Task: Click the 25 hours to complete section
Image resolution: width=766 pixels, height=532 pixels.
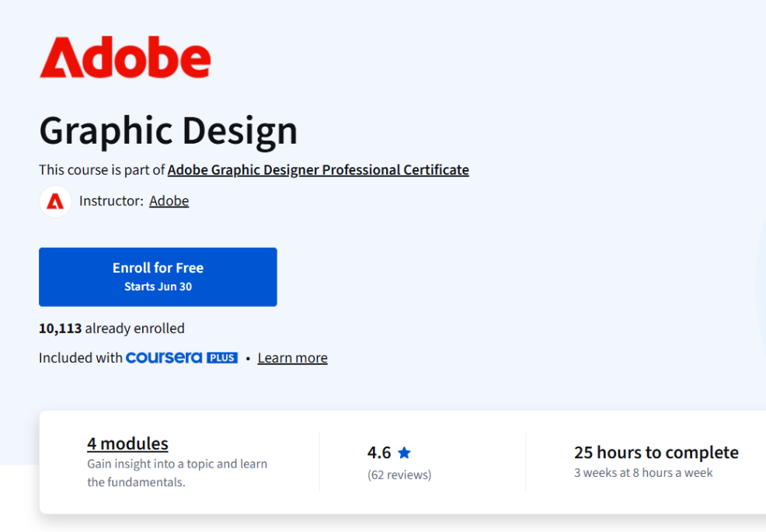Action: tap(656, 452)
